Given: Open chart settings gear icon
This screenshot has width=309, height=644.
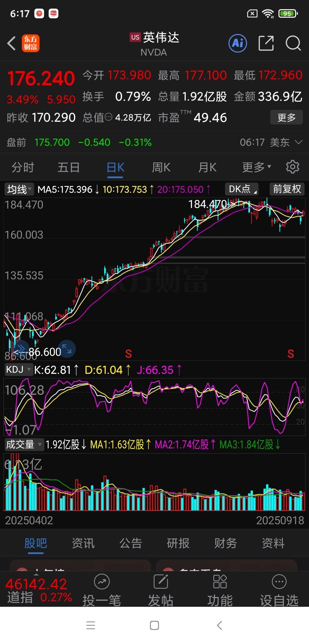Looking at the screenshot, I should tap(293, 167).
